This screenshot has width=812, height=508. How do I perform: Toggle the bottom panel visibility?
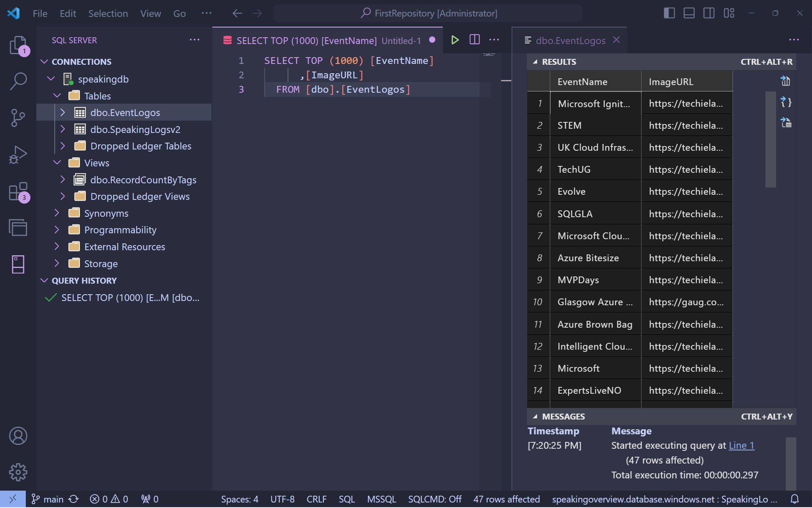pos(689,13)
